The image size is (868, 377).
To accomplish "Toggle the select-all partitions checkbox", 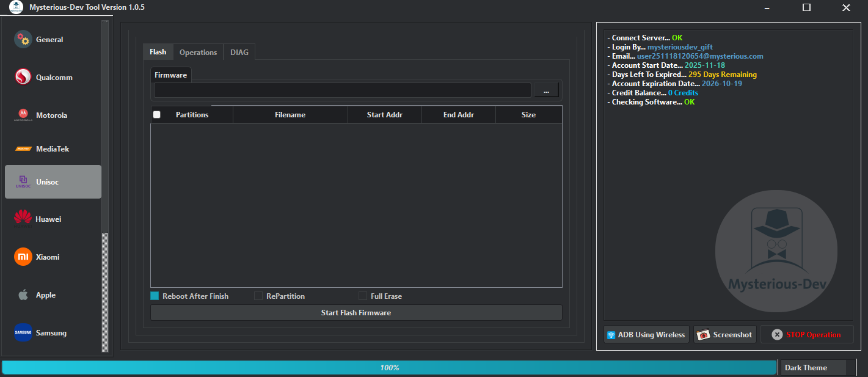I will 156,114.
